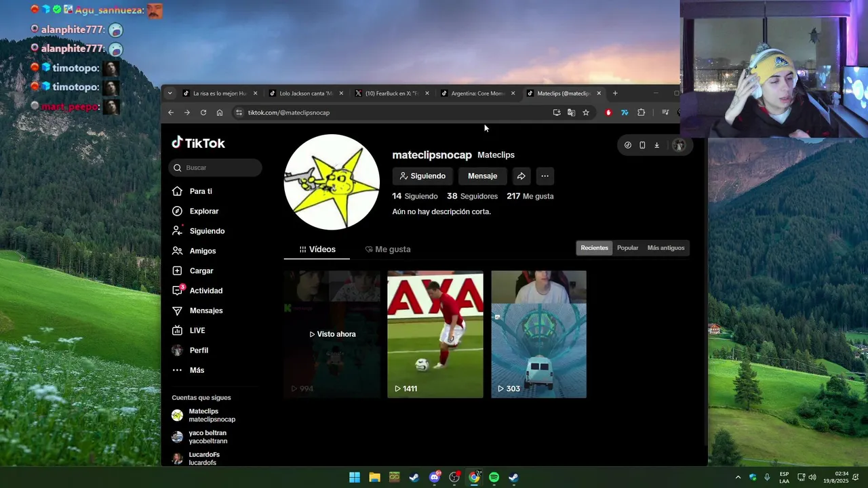Bookmark page with the star icon
This screenshot has width=868, height=488.
[x=586, y=113]
